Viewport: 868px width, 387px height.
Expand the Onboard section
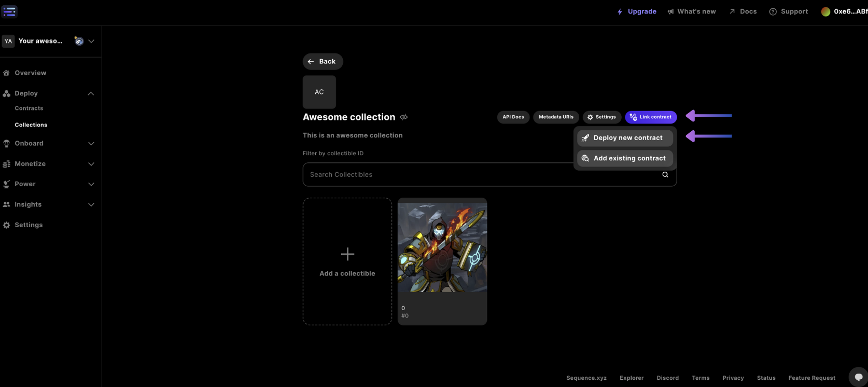(x=91, y=144)
